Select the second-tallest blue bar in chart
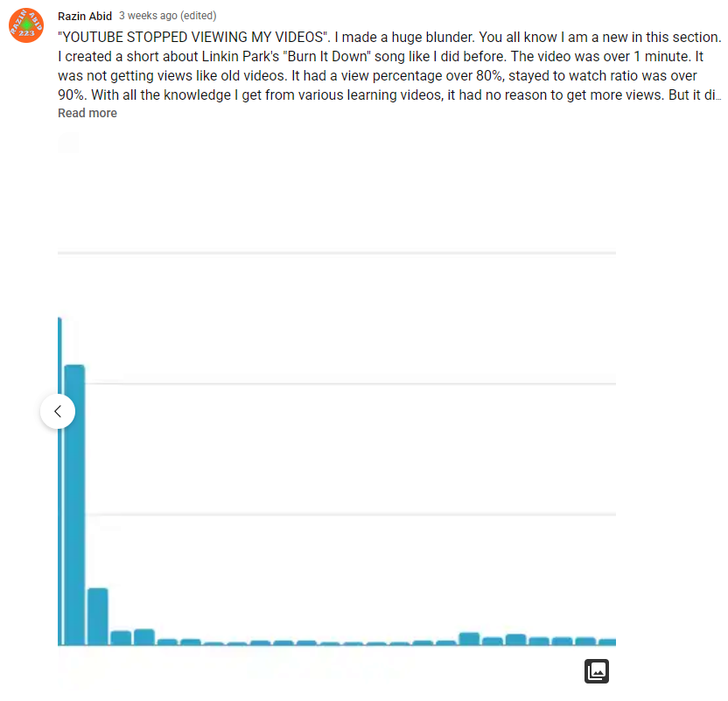 coord(98,616)
